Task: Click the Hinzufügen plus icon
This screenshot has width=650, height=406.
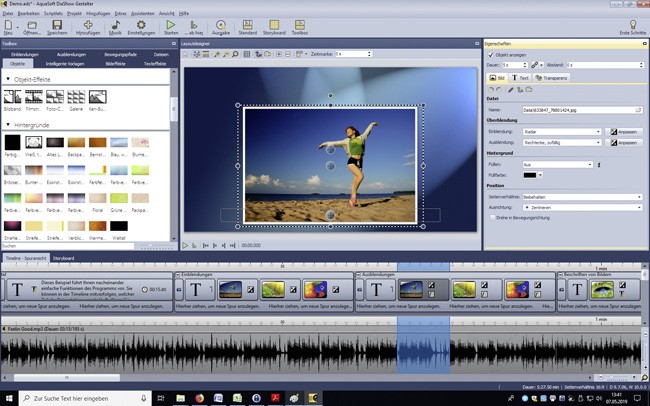Action: tap(88, 26)
